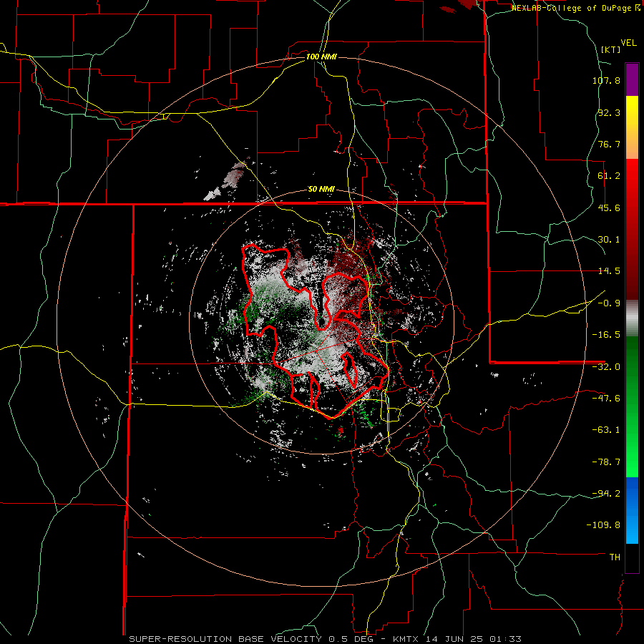Screen dimensions: 644x644
Task: Click the 45.6 velocity scale value
Action: pyautogui.click(x=609, y=208)
